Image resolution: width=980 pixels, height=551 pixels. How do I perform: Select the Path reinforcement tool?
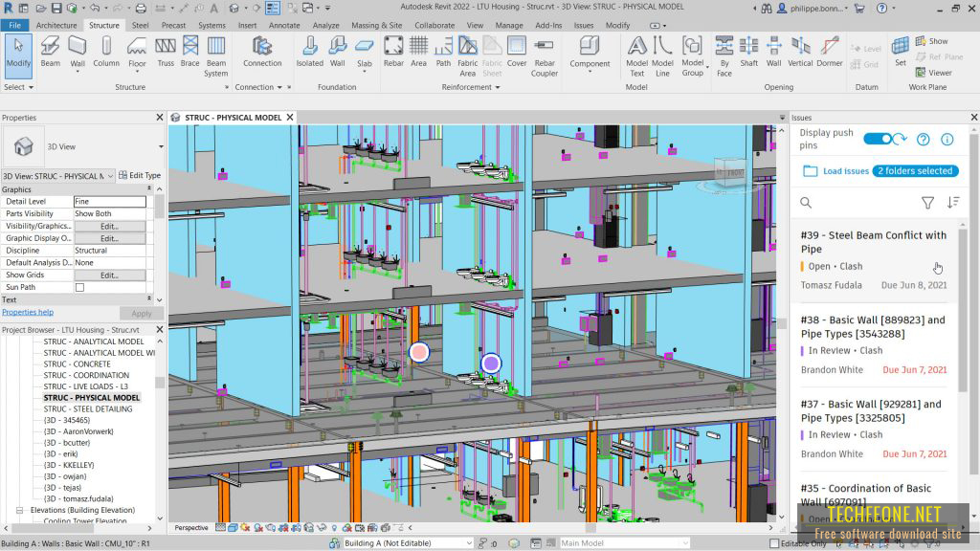tap(443, 52)
